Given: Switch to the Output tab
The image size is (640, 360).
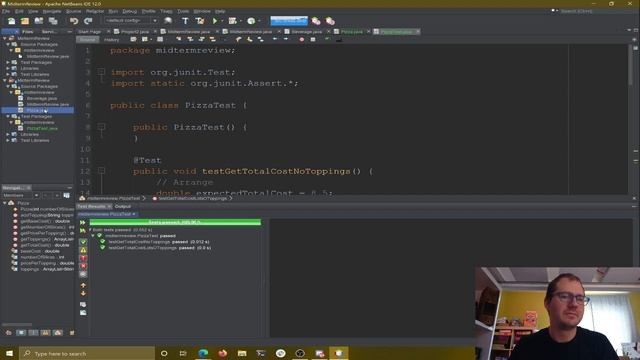Looking at the screenshot, I should click(123, 207).
